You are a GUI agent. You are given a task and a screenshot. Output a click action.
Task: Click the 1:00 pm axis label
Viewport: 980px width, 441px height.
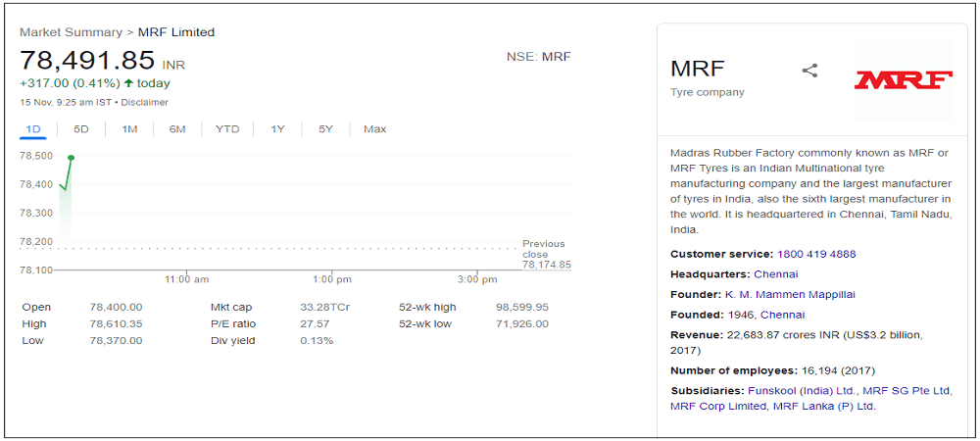(x=332, y=280)
